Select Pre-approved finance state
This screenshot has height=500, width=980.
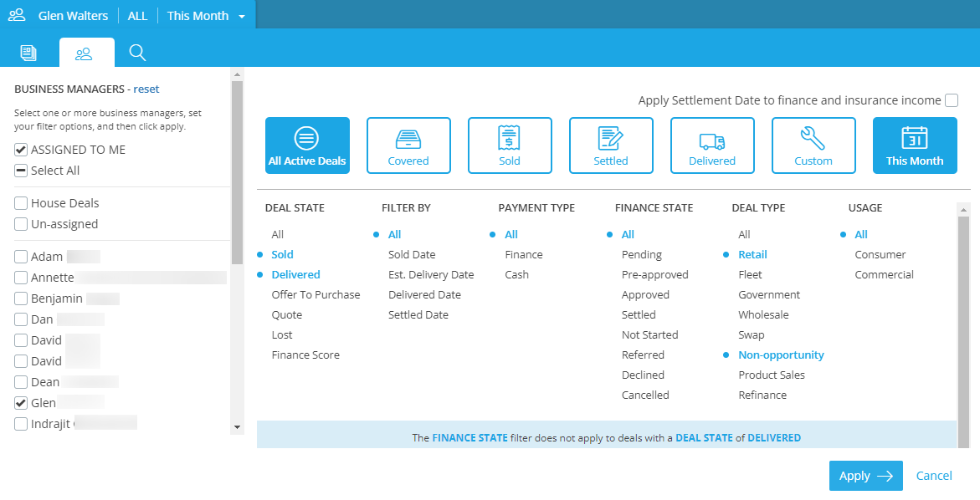pos(655,274)
